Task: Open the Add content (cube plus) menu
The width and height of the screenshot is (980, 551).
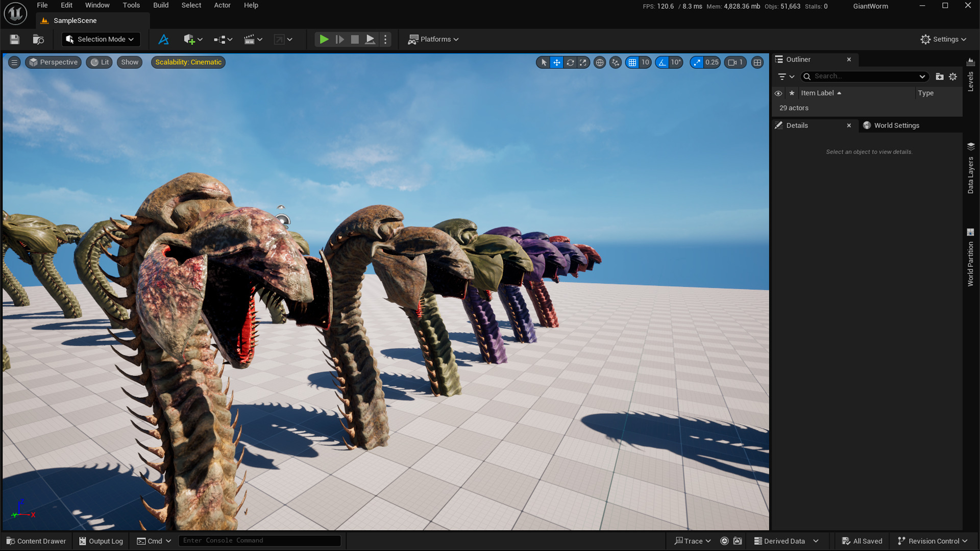Action: (193, 39)
